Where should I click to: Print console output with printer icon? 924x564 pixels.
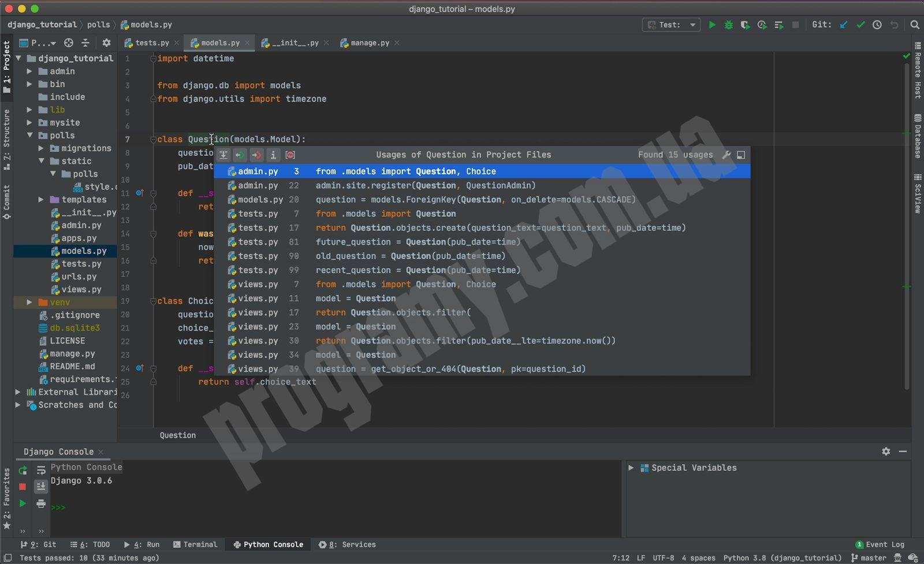click(41, 503)
